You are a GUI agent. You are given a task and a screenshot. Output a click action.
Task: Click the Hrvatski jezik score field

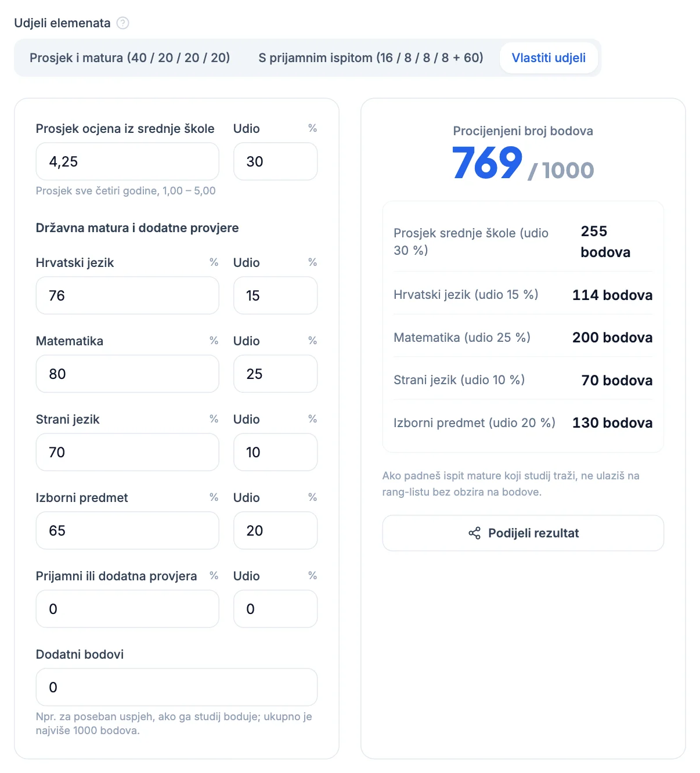coord(128,296)
